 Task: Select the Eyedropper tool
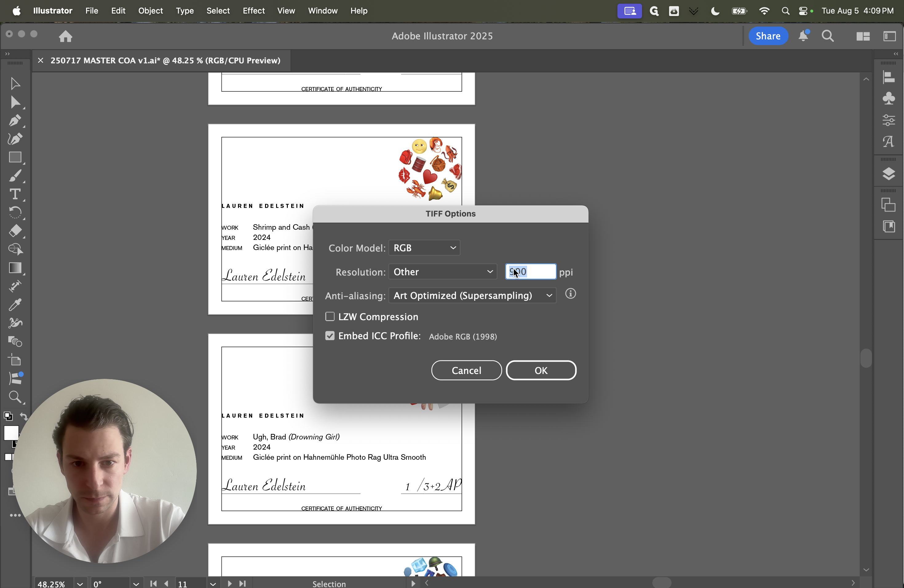click(15, 305)
